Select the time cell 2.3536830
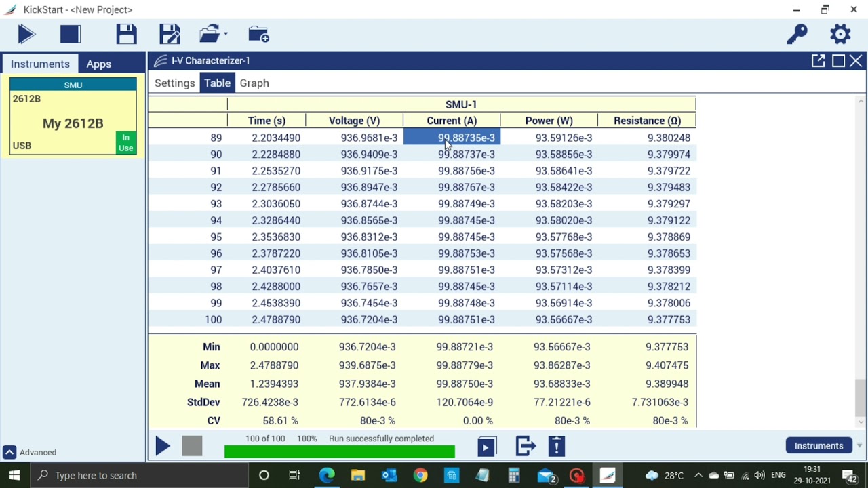This screenshot has width=868, height=488. click(267, 237)
